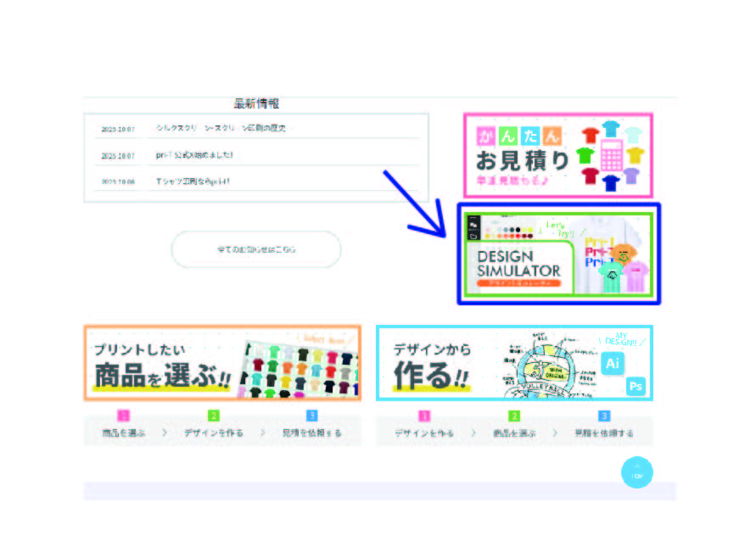Viewport: 756px width, 547px height.
Task: Click the デザインを作る step under 作る banner
Action: click(424, 433)
